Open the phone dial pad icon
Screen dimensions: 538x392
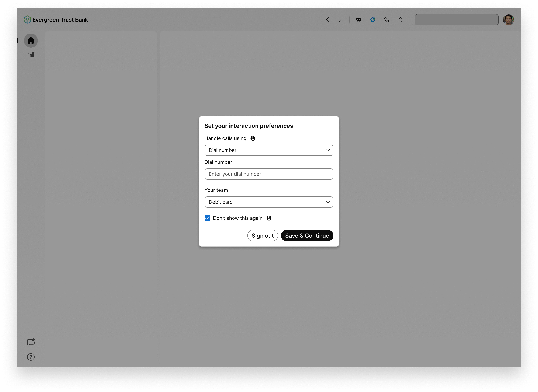(387, 20)
